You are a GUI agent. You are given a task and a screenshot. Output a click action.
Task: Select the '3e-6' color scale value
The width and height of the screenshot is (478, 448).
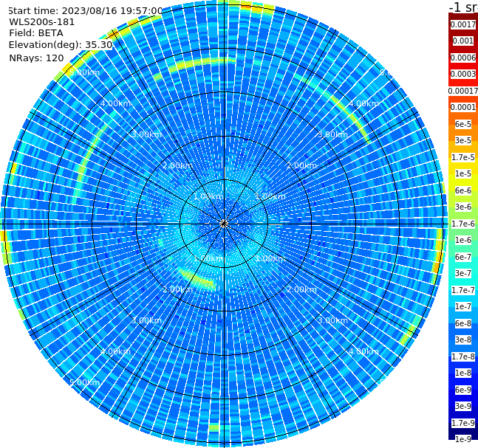click(463, 207)
